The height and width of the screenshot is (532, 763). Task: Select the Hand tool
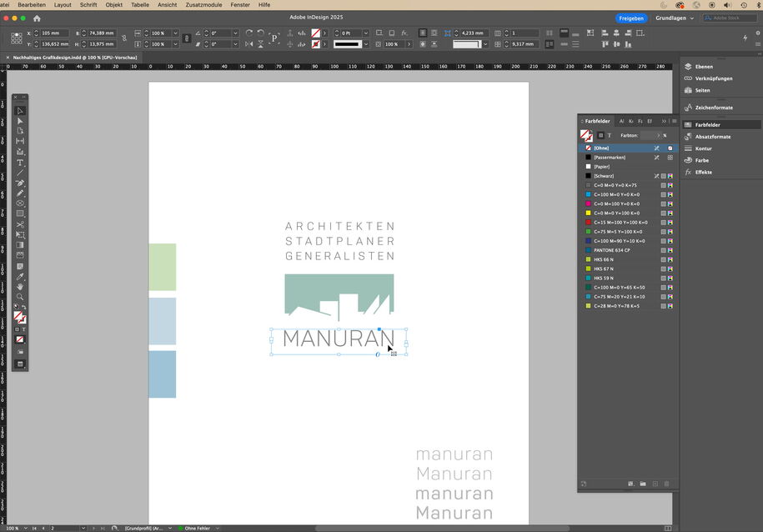pyautogui.click(x=21, y=287)
